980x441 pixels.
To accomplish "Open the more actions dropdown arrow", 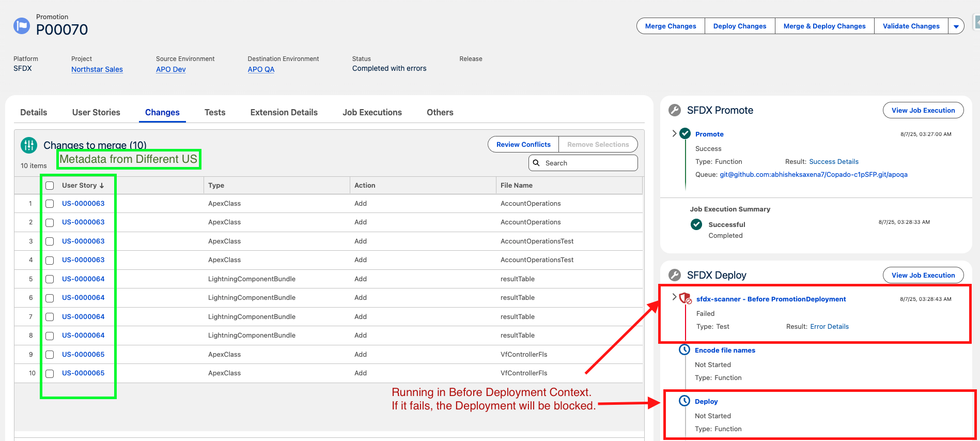I will click(956, 26).
